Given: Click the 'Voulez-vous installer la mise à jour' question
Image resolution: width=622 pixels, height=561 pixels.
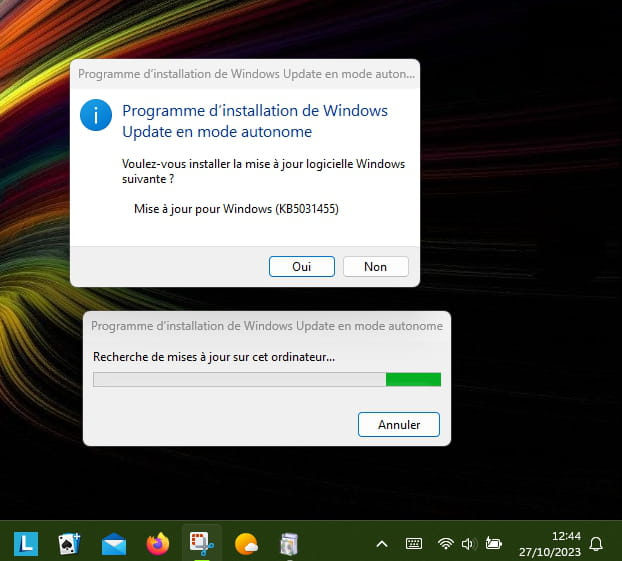Looking at the screenshot, I should pos(263,171).
